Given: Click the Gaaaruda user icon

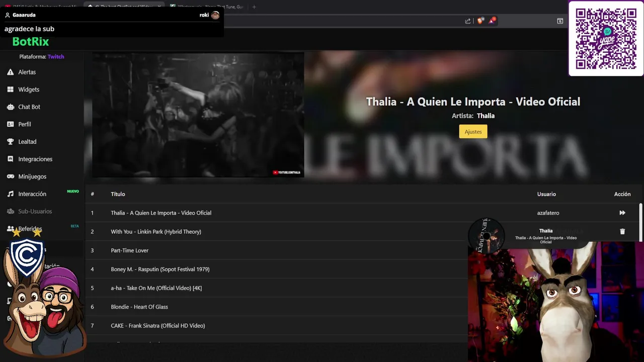Looking at the screenshot, I should pos(8,15).
